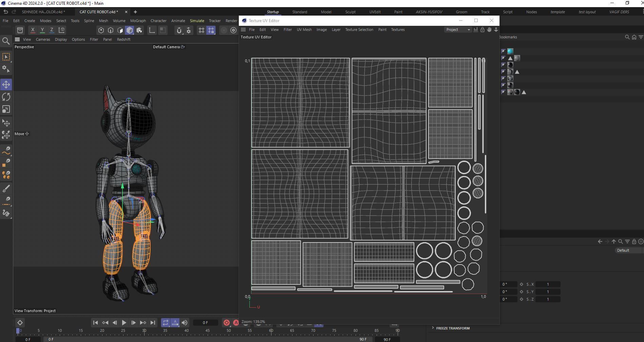Toggle timeline loop playback button
Image resolution: width=644 pixels, height=342 pixels.
coord(165,323)
